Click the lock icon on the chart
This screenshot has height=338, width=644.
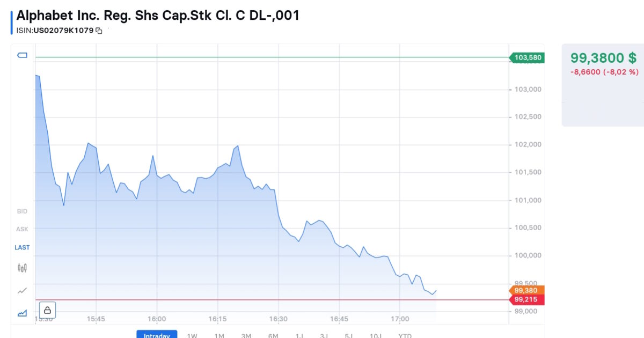pyautogui.click(x=47, y=310)
